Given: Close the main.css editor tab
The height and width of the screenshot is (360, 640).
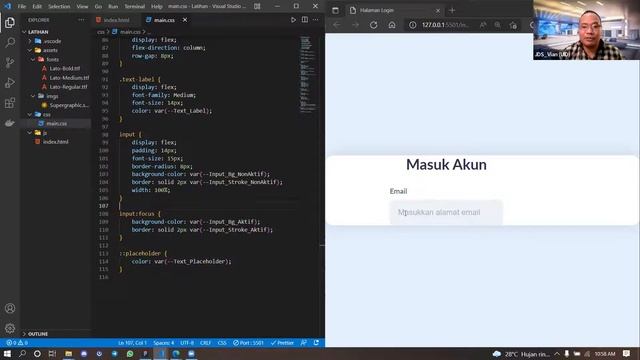Looking at the screenshot, I should coord(185,20).
